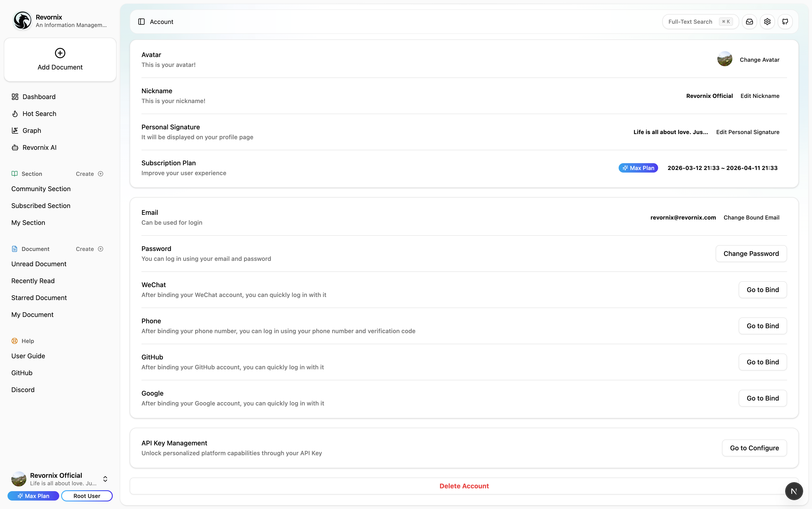Screen dimensions: 812x509
Task: Focus the Full-Text Search field
Action: pos(691,22)
